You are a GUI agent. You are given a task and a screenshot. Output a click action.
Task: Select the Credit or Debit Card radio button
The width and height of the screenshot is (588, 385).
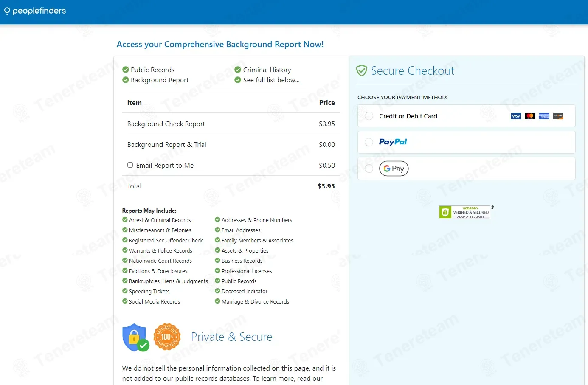(369, 116)
